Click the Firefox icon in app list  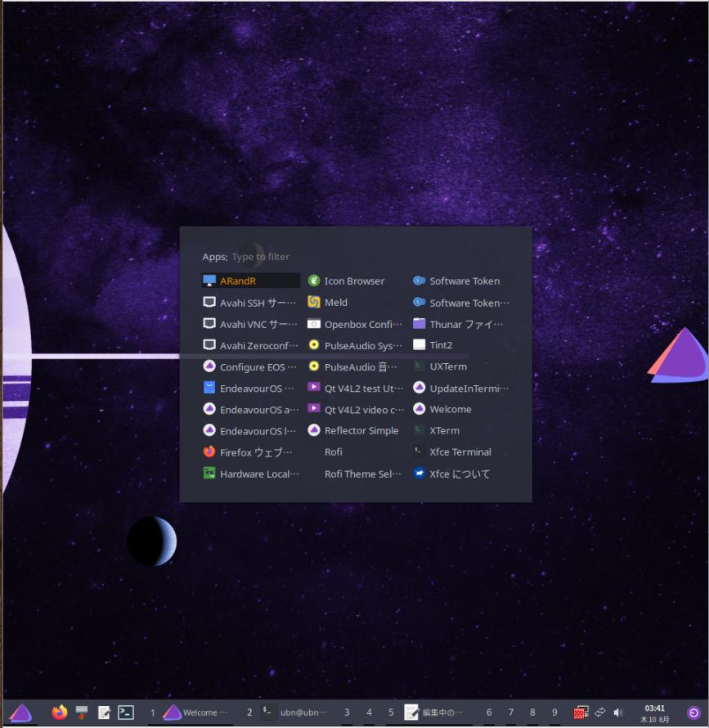[x=209, y=452]
